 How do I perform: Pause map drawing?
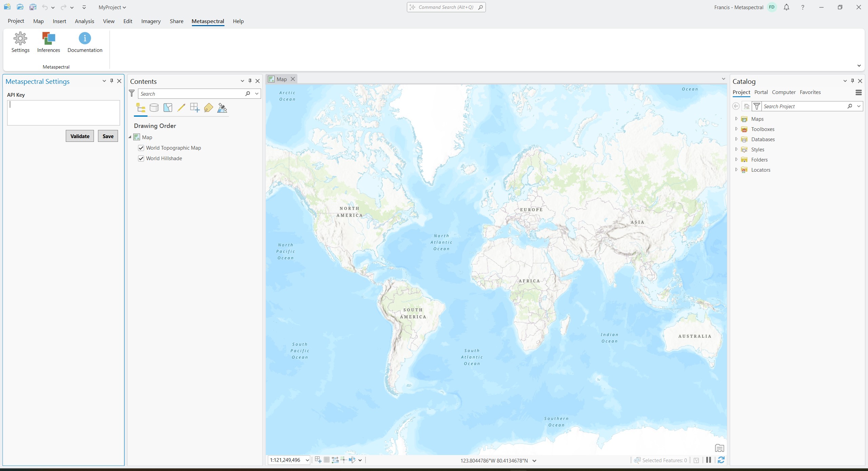tap(708, 460)
